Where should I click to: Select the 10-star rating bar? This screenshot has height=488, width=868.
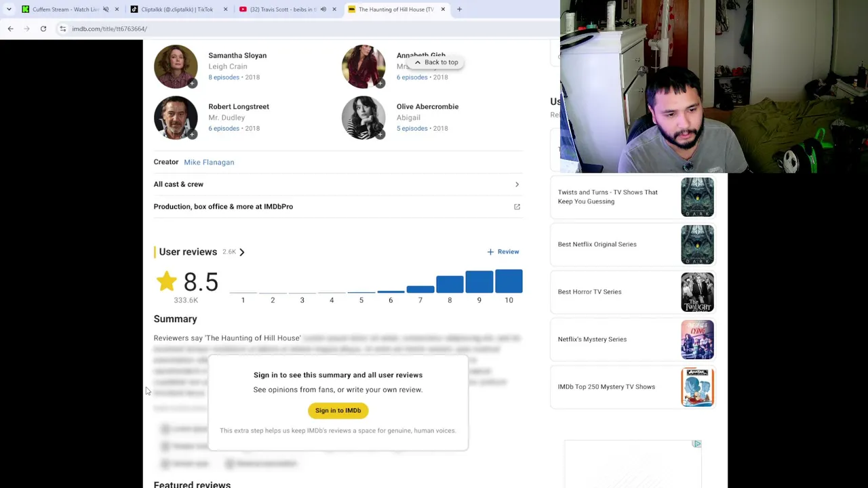coord(509,281)
